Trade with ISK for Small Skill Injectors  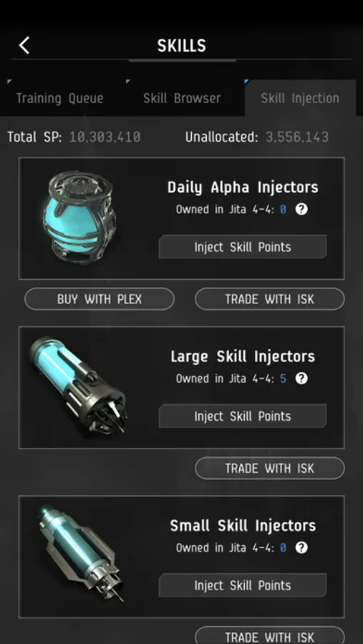pyautogui.click(x=270, y=636)
